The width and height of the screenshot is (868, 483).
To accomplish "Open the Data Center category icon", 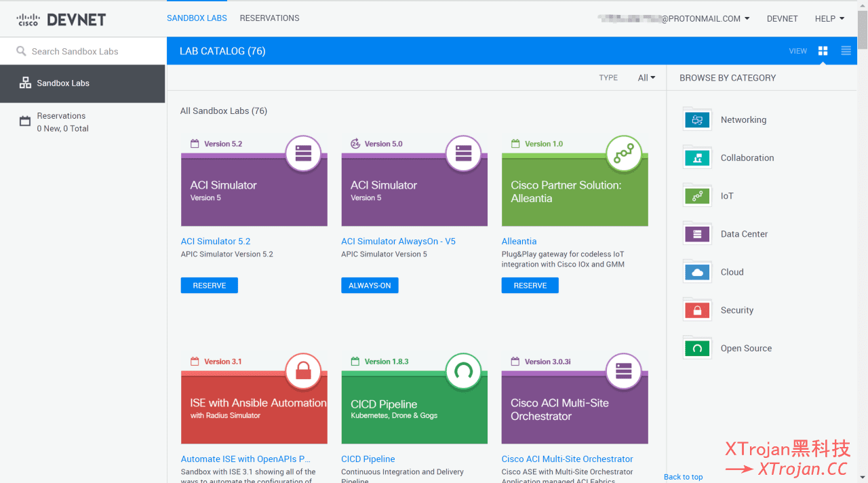I will pos(697,234).
